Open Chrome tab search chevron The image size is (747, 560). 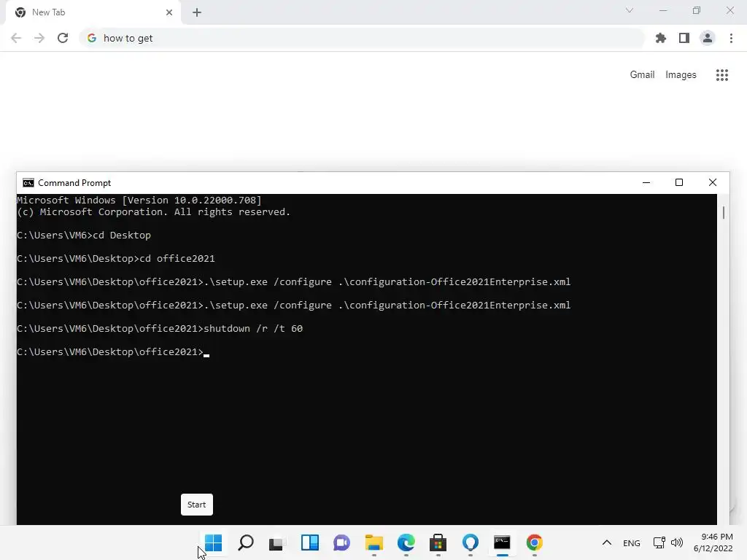pyautogui.click(x=630, y=10)
